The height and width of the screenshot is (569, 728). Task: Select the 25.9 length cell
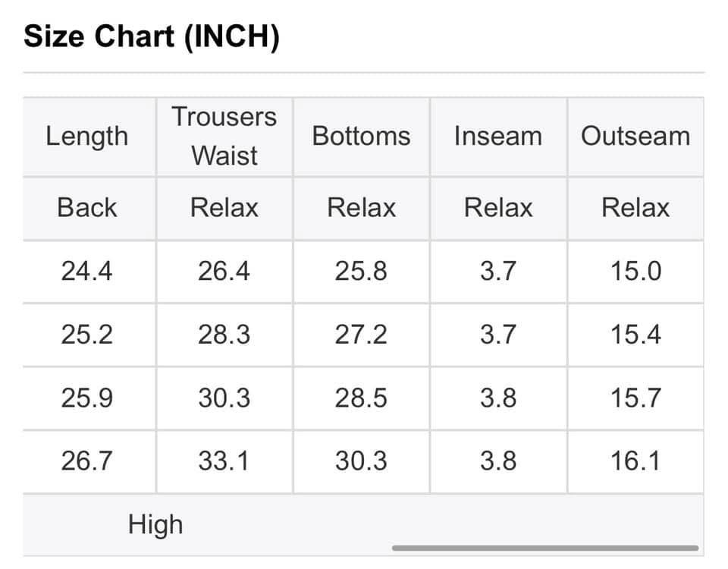click(x=86, y=398)
